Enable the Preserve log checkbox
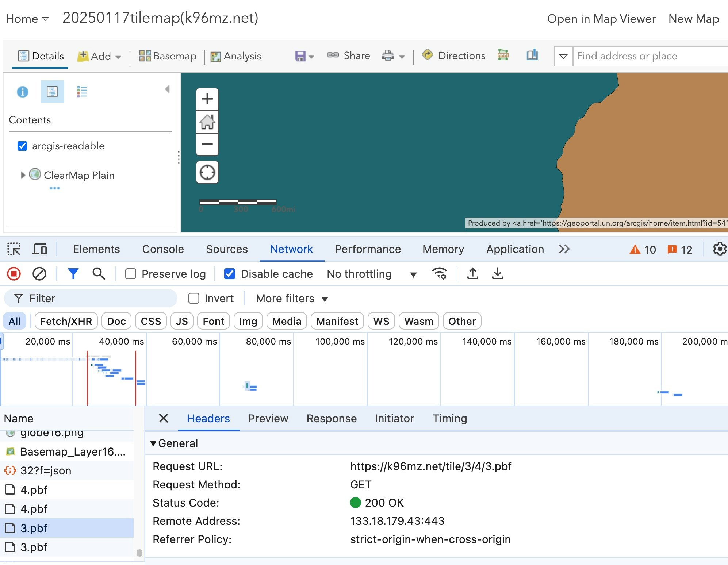The image size is (728, 565). [x=131, y=274]
